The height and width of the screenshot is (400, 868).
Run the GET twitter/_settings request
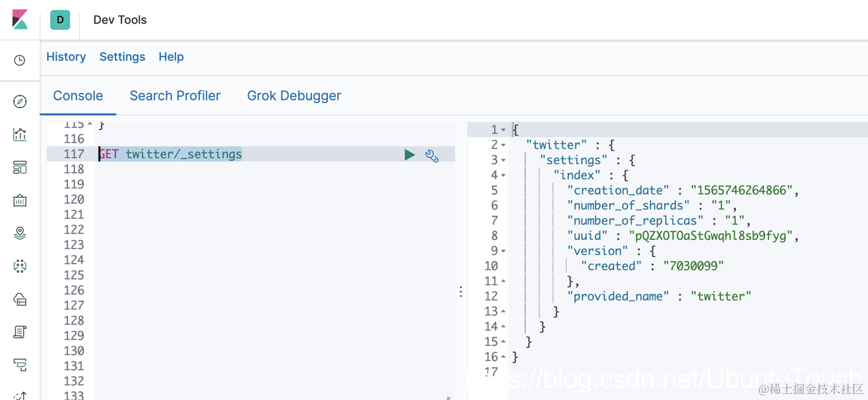410,155
